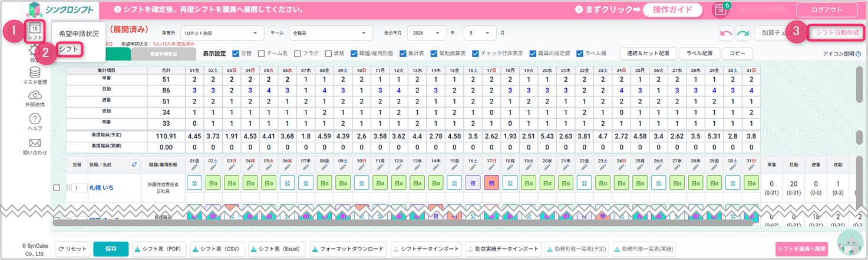Switch to the grey 希望申請状況 tab
Image resolution: width=868 pixels, height=260 pixels.
(163, 54)
